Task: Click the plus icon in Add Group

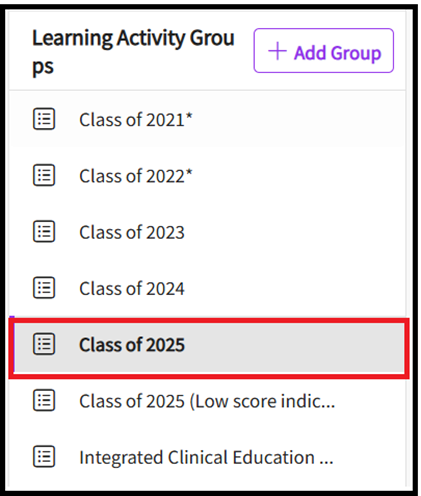Action: click(277, 51)
